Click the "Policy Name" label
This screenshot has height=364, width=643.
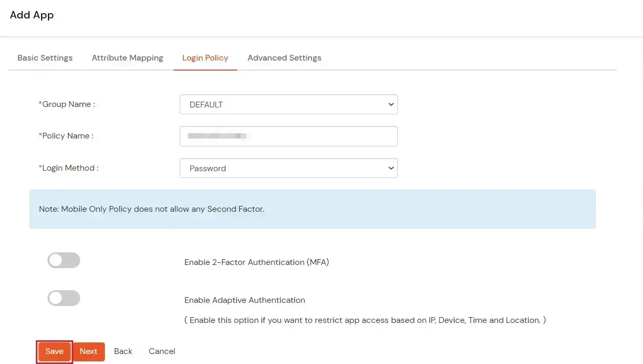[66, 136]
